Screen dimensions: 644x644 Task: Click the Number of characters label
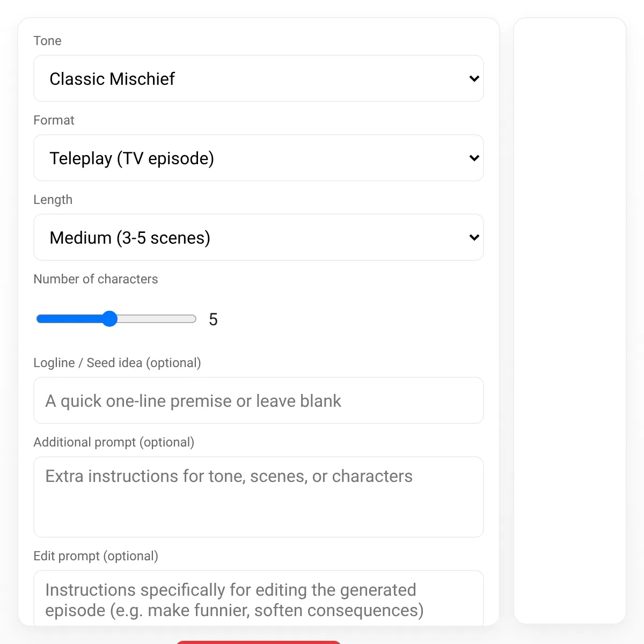click(96, 279)
